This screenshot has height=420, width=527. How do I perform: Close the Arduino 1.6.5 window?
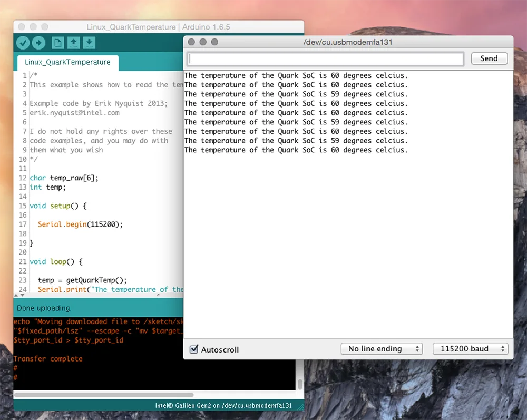click(x=22, y=27)
